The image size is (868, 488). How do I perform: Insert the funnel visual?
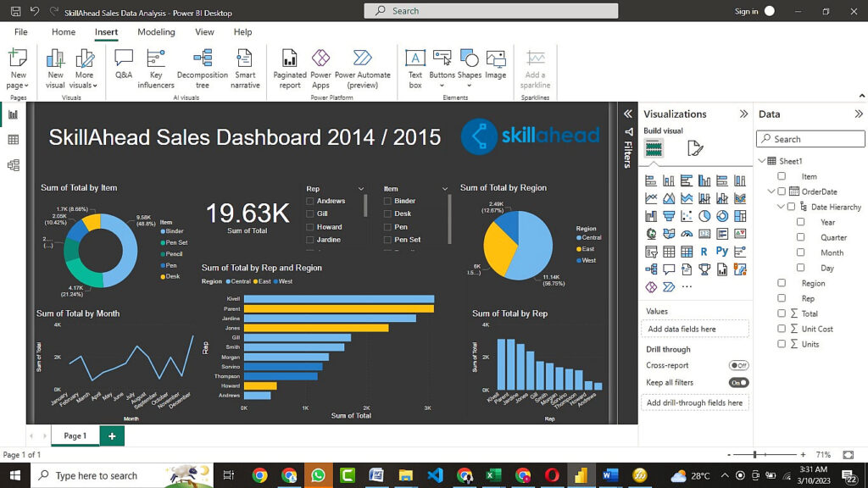pyautogui.click(x=669, y=216)
